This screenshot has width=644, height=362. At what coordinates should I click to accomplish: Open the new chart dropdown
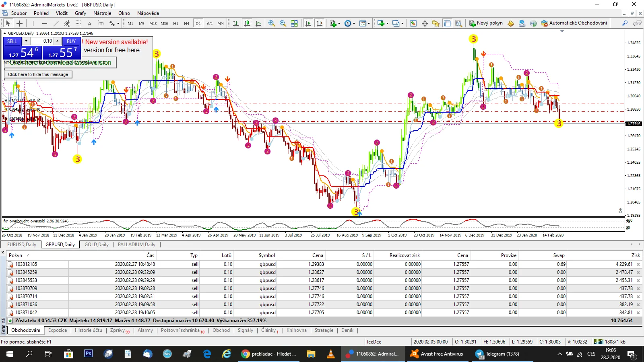383,23
